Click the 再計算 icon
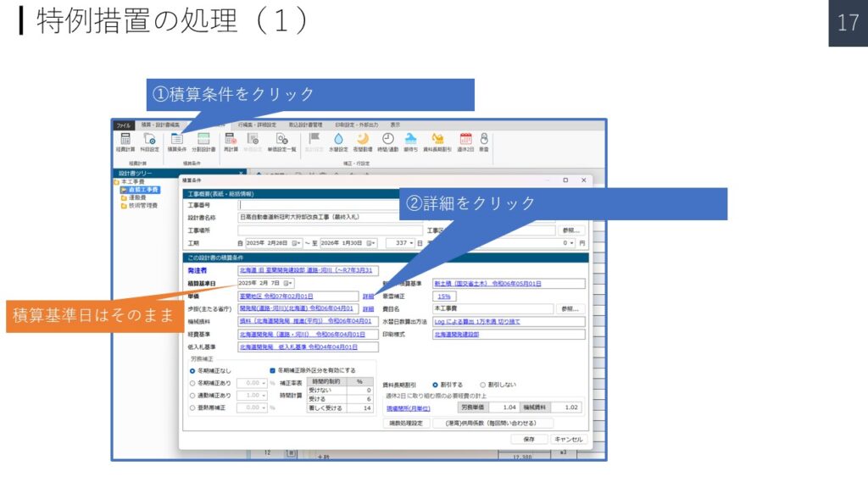This screenshot has height=488, width=868. [231, 140]
